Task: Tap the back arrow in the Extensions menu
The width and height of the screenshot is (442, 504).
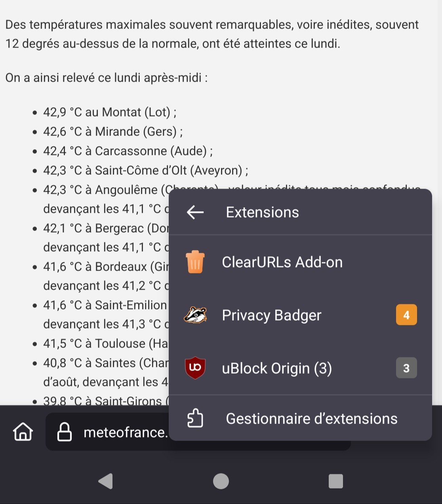Action: click(x=195, y=212)
